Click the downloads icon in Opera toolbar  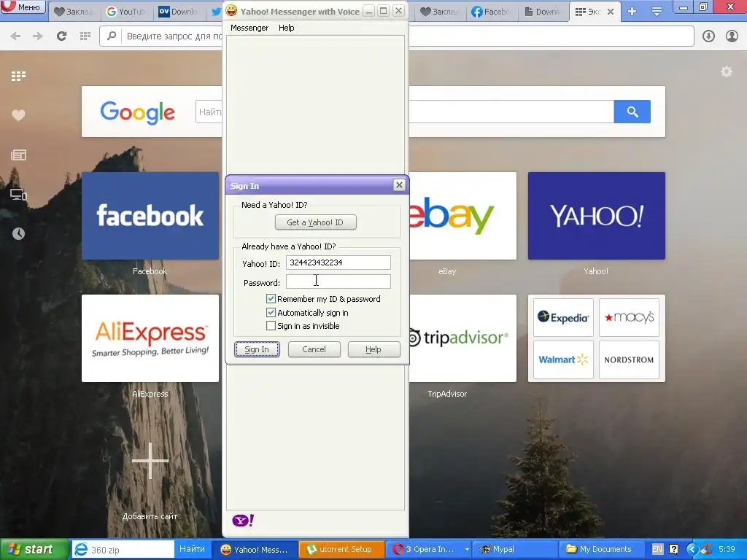click(x=708, y=36)
